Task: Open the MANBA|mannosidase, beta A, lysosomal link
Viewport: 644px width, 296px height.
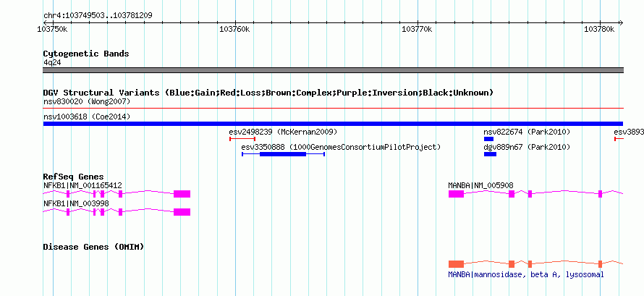Action: pyautogui.click(x=526, y=274)
